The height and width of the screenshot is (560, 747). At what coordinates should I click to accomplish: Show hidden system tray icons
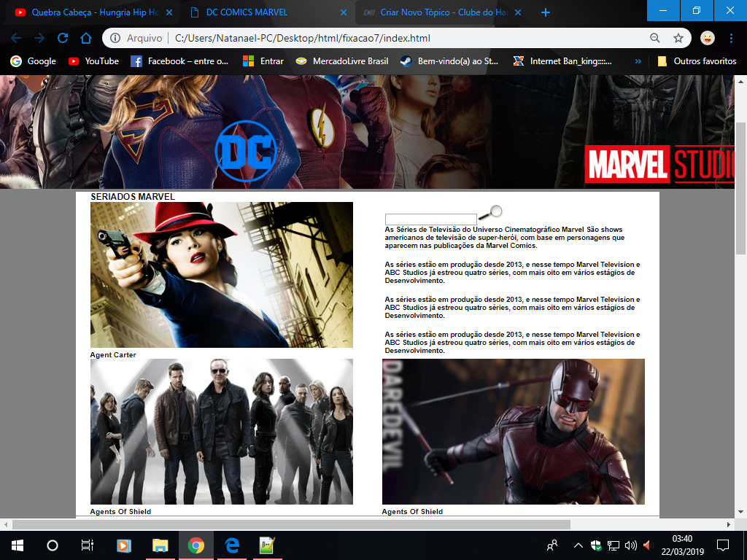(x=578, y=545)
